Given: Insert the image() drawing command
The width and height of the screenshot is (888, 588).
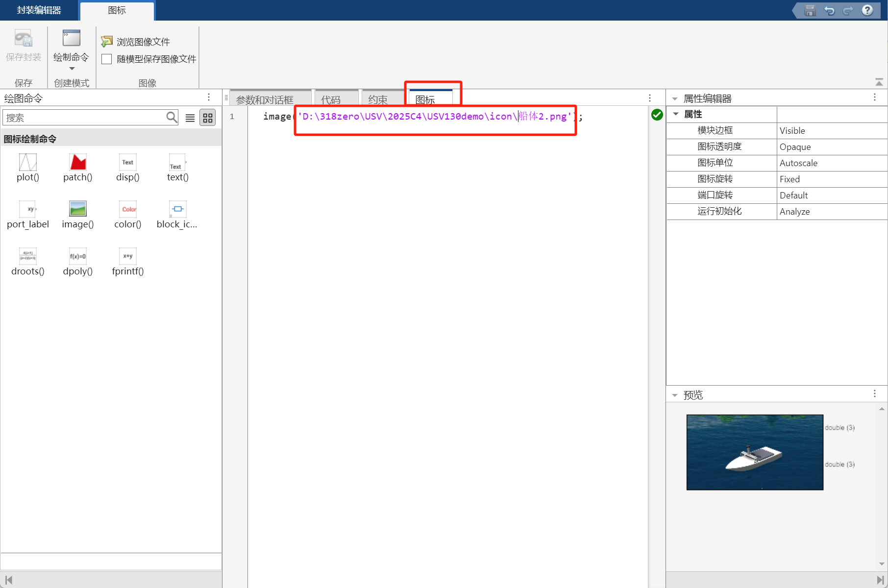Looking at the screenshot, I should point(77,210).
